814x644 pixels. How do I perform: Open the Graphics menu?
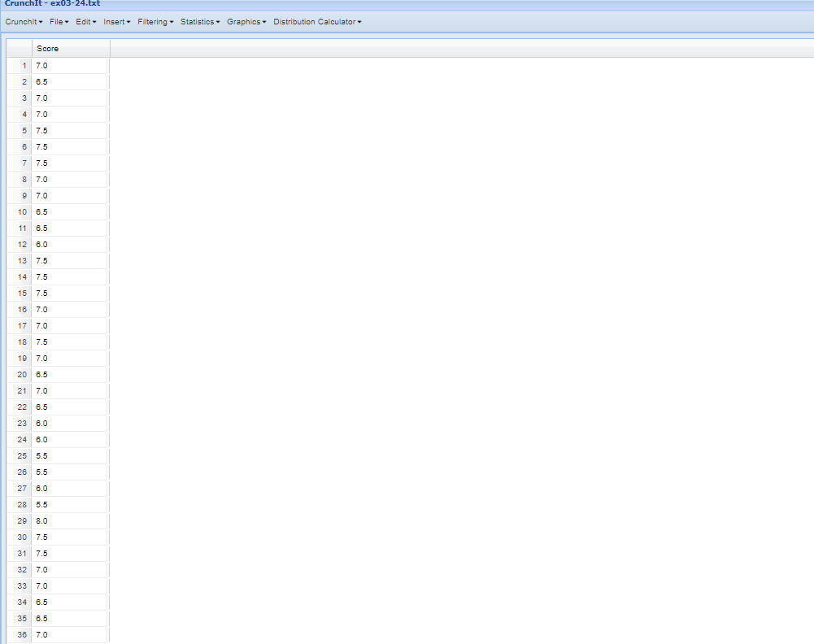[246, 22]
